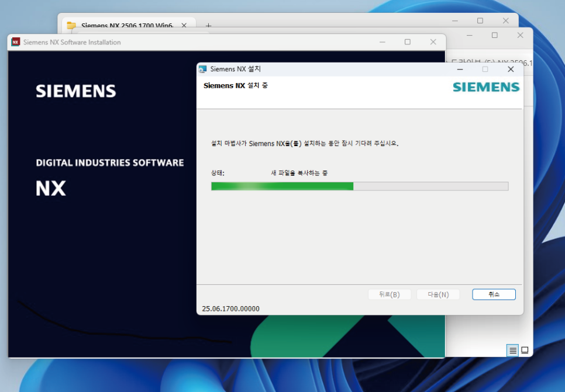Click the DIGITAL INDUSTRIES SOFTWARE text
Image resolution: width=565 pixels, height=392 pixels.
[110, 163]
